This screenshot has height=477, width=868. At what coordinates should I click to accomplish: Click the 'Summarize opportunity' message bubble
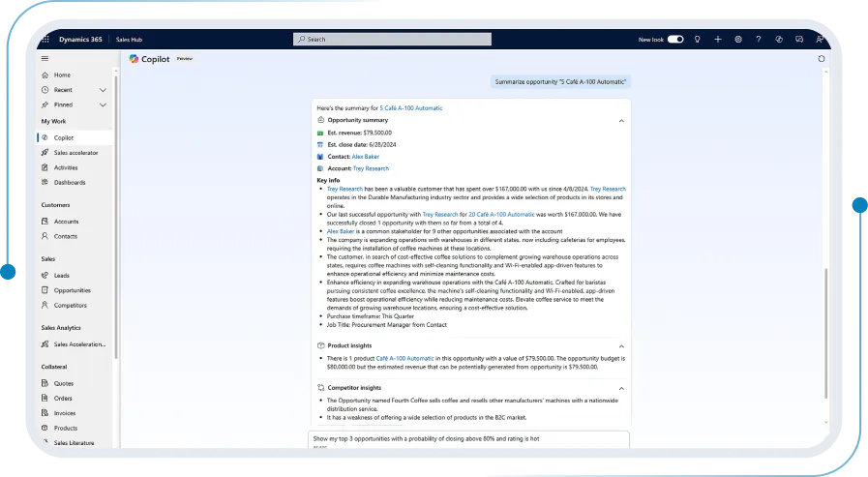(560, 82)
